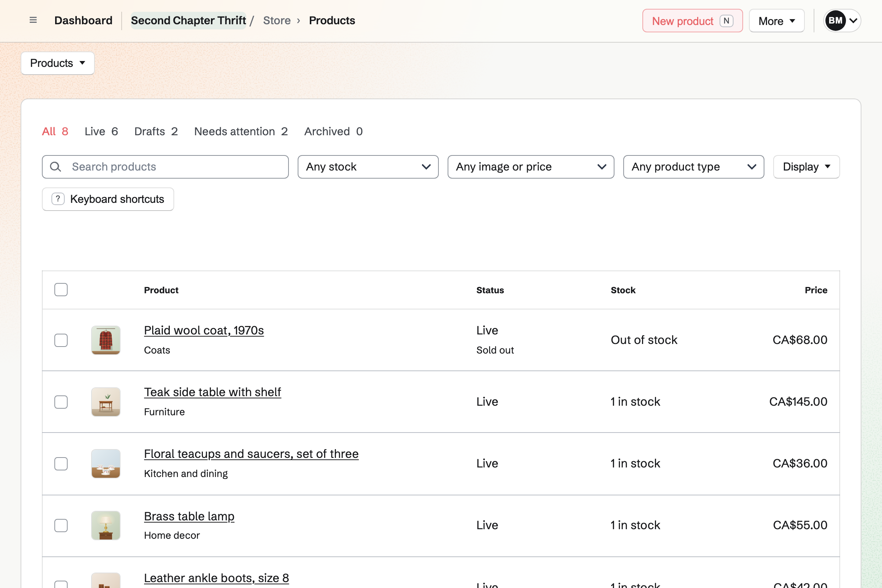Image resolution: width=882 pixels, height=588 pixels.
Task: Open Teak side table thumbnail image
Action: [x=106, y=402]
